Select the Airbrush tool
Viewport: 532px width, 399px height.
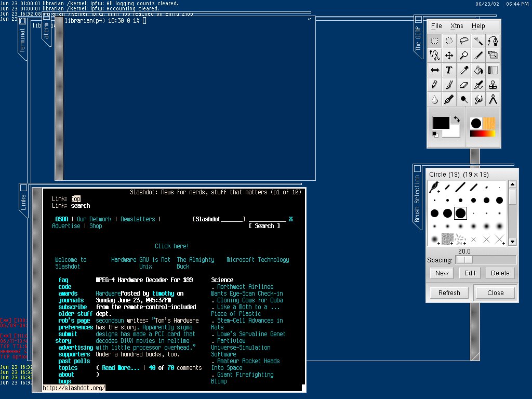coord(478,85)
